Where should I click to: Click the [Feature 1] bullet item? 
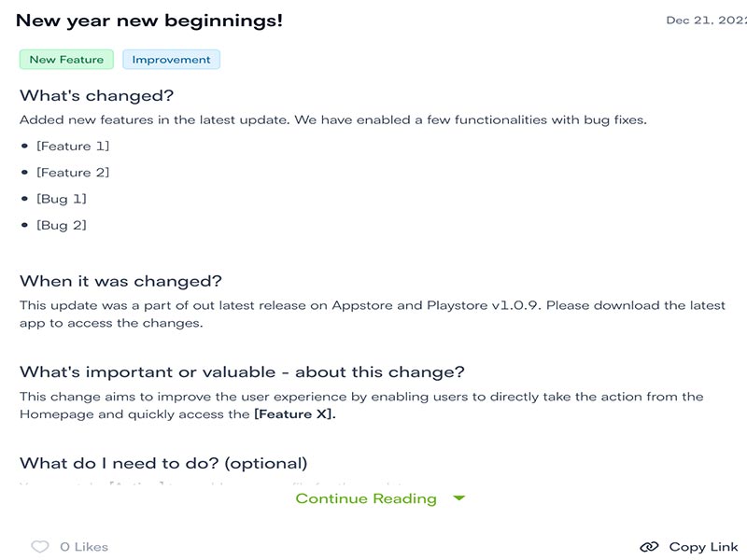73,147
